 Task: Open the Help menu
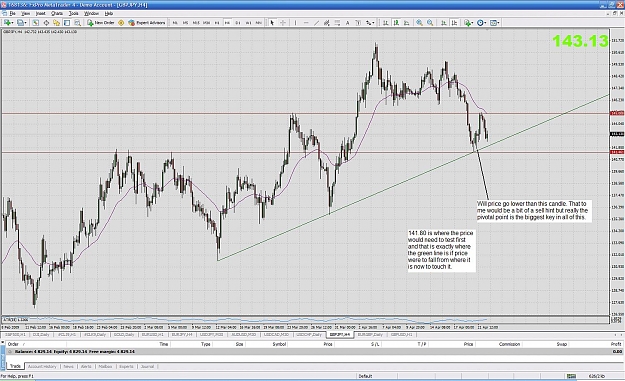(x=108, y=14)
